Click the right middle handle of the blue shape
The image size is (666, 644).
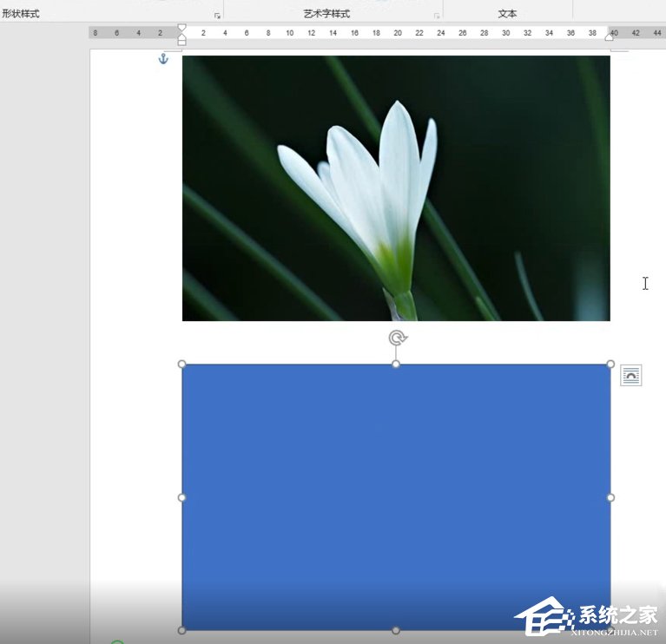coord(610,497)
